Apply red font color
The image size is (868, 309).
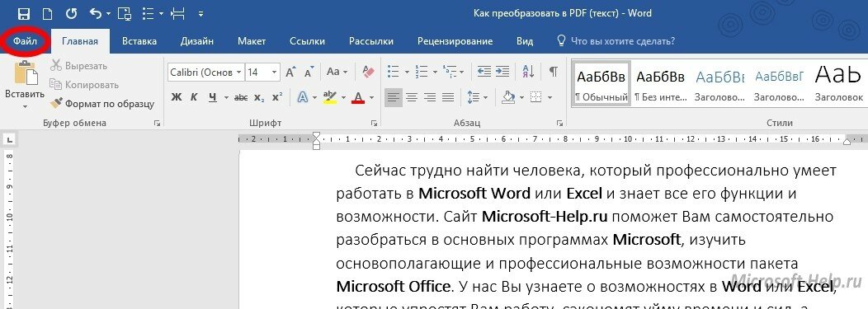(358, 97)
